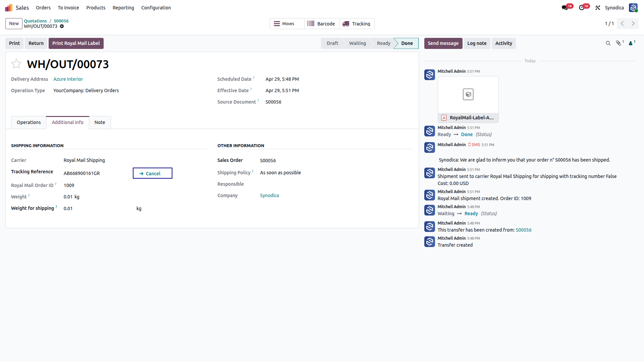Click the Effective Date help mark
Image resolution: width=644 pixels, height=362 pixels.
point(251,89)
